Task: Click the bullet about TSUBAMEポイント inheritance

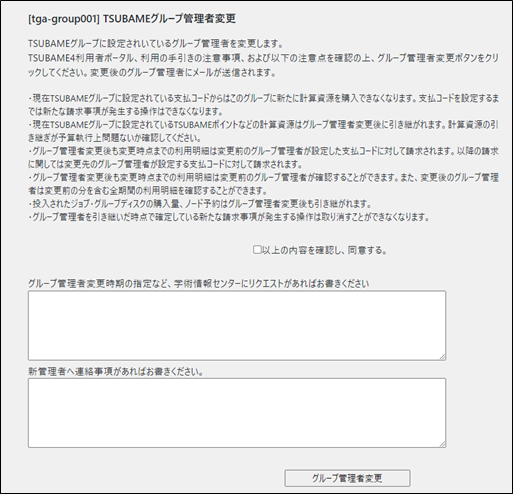Action: (263, 131)
